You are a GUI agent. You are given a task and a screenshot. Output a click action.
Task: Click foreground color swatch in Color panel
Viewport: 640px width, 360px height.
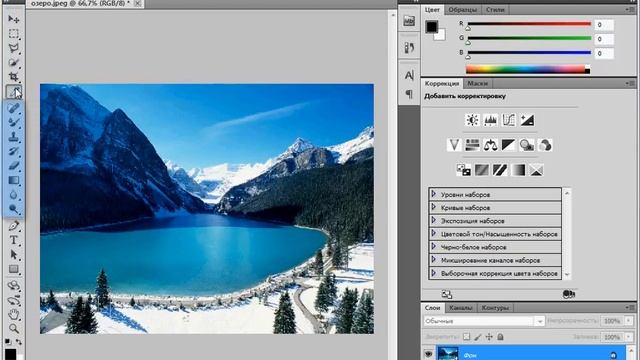pyautogui.click(x=432, y=27)
